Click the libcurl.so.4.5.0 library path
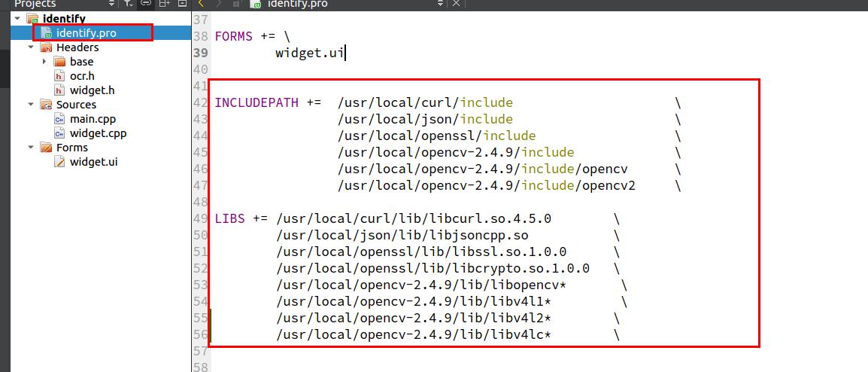 (414, 218)
